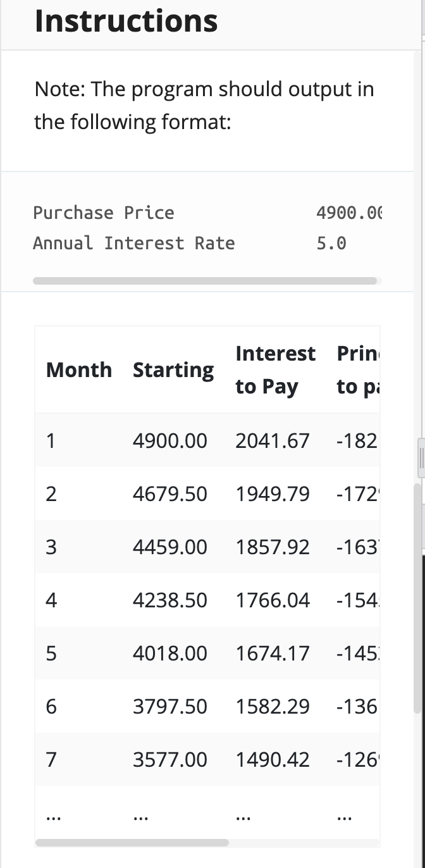Click the 1490.42 interest cell
This screenshot has width=425, height=868.
273,760
